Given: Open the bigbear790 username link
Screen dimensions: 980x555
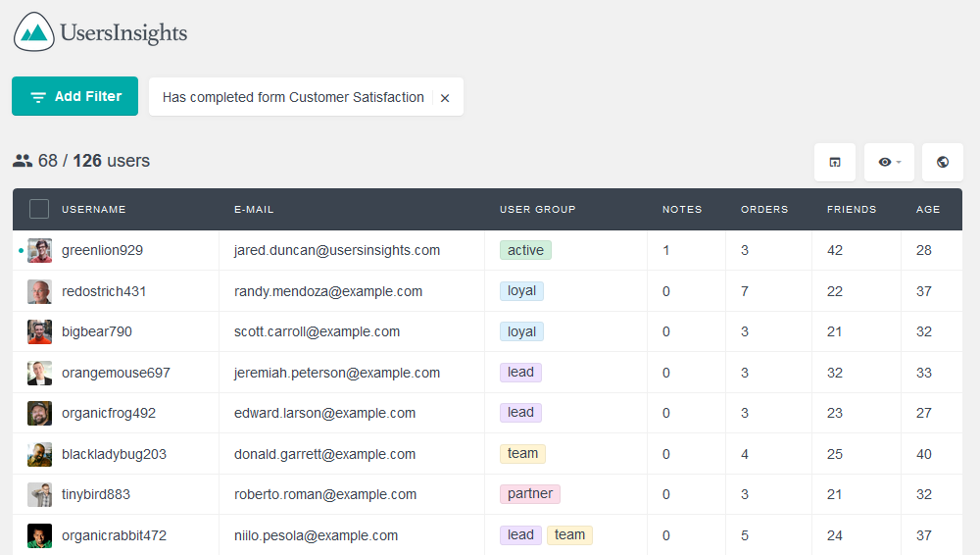Looking at the screenshot, I should (x=97, y=331).
